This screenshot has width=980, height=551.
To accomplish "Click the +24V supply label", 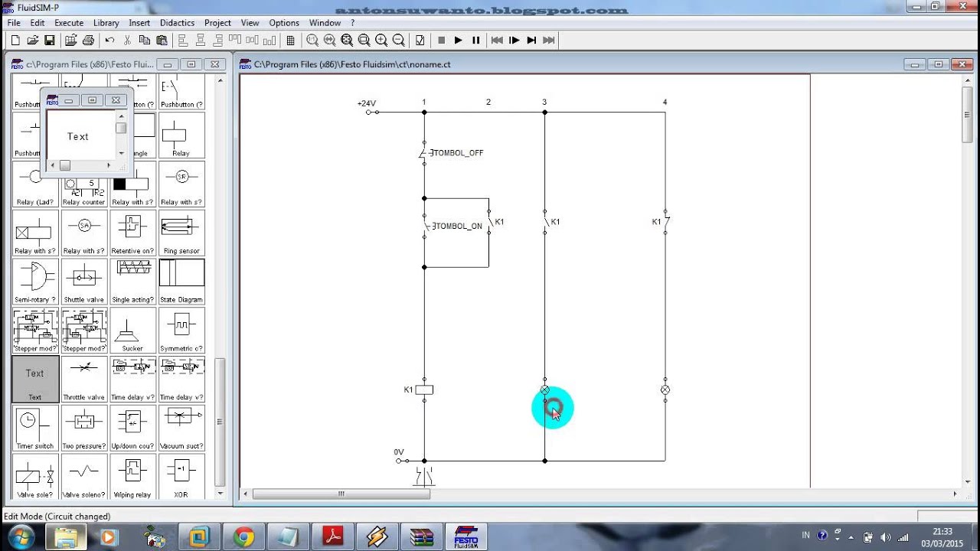I will [x=367, y=103].
